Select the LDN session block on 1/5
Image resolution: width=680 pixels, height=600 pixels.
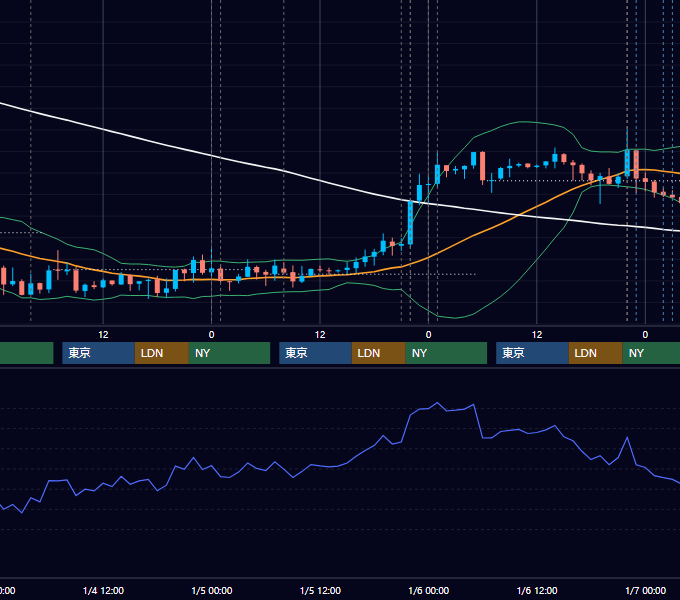pyautogui.click(x=379, y=353)
